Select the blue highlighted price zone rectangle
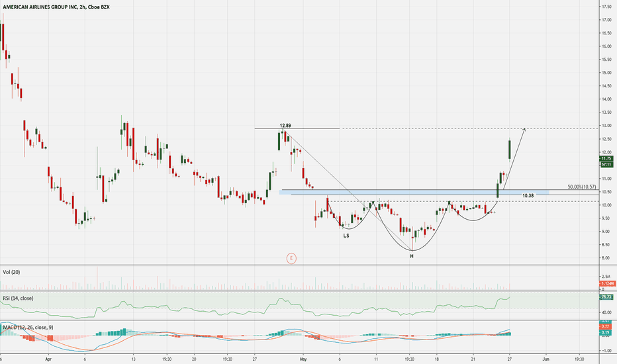The width and height of the screenshot is (617, 364). (414, 193)
